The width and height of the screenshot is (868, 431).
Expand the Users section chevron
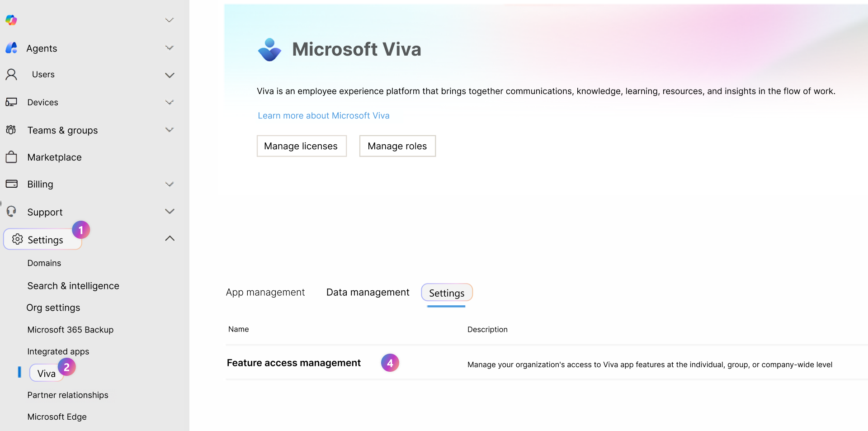pyautogui.click(x=170, y=75)
